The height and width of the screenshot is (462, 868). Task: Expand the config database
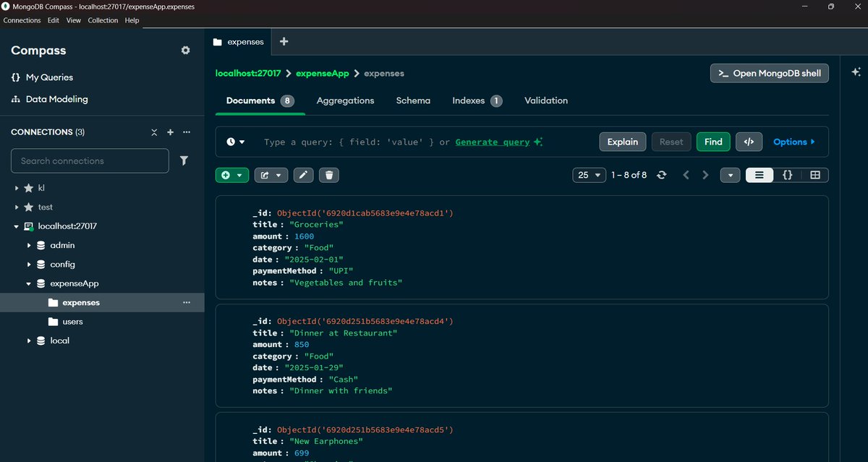pyautogui.click(x=30, y=265)
